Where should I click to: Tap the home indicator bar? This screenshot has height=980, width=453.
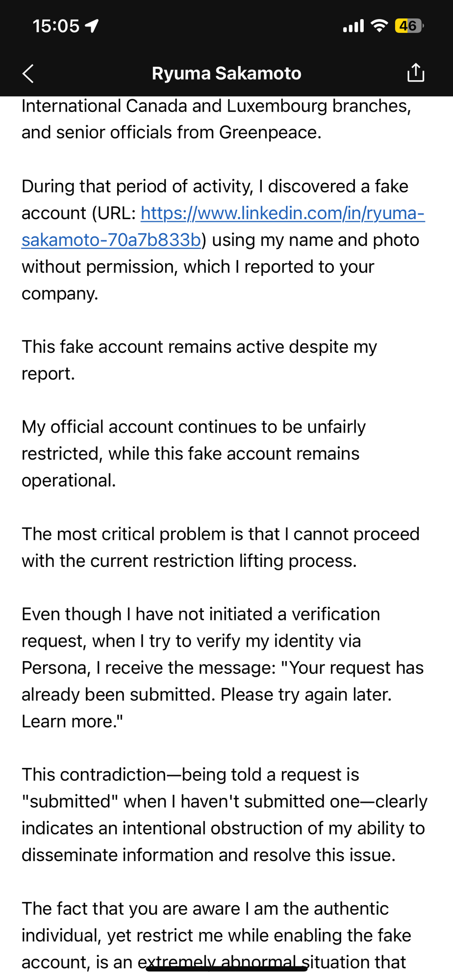tap(226, 968)
